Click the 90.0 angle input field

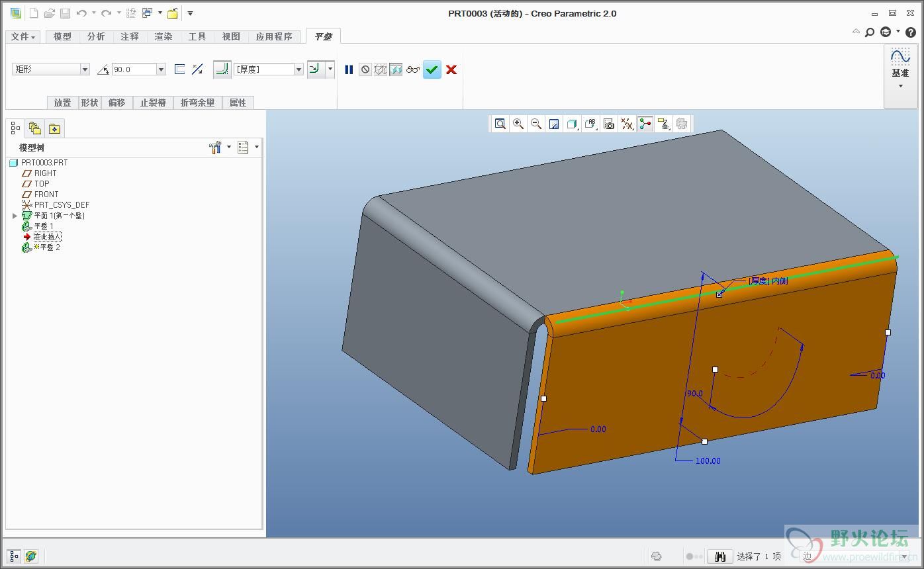pyautogui.click(x=134, y=69)
